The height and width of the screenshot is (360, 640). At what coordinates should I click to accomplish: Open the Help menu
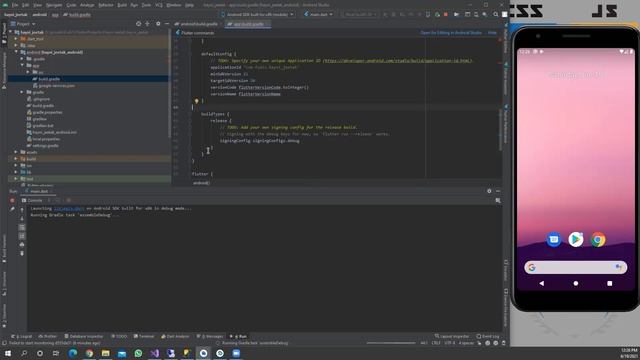tap(189, 5)
